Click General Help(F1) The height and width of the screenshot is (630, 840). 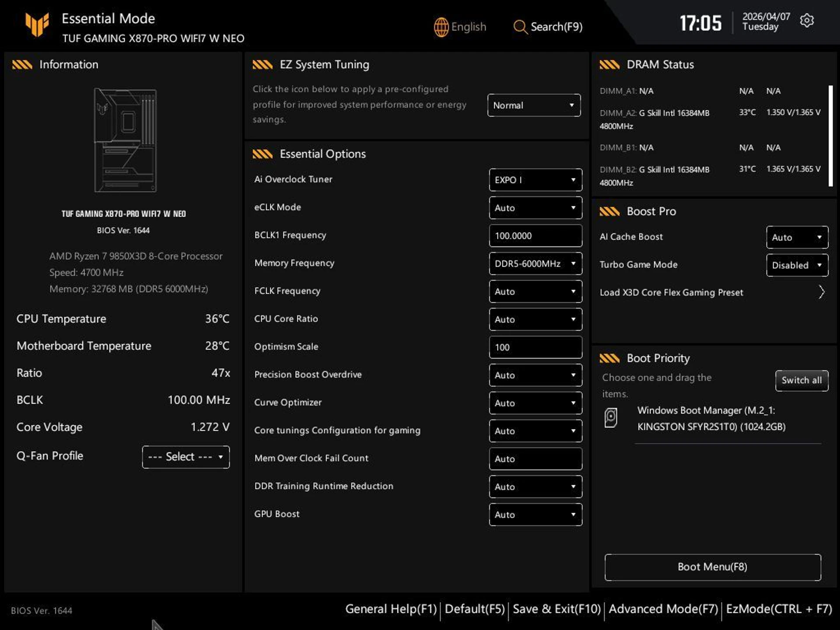(x=391, y=609)
